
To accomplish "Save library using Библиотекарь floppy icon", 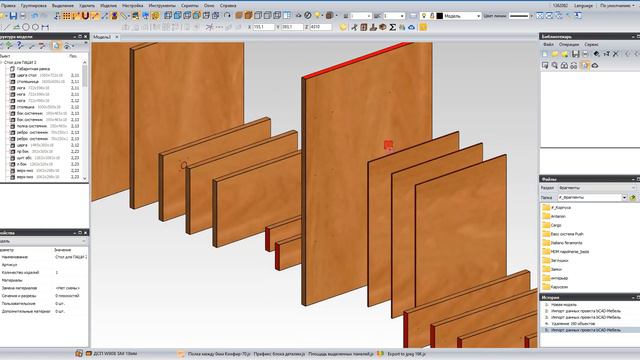I will coord(576,54).
